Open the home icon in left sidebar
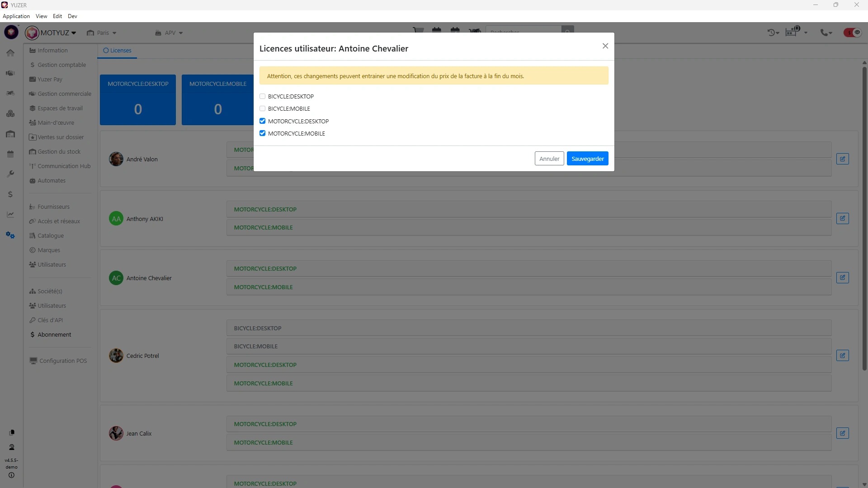 click(x=10, y=53)
